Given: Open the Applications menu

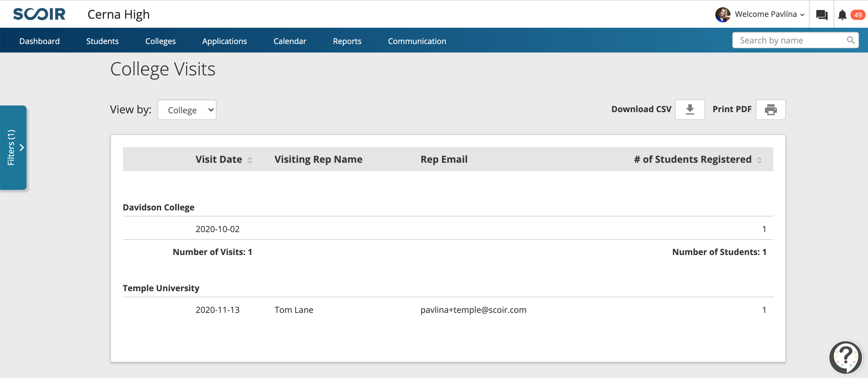Looking at the screenshot, I should point(224,41).
